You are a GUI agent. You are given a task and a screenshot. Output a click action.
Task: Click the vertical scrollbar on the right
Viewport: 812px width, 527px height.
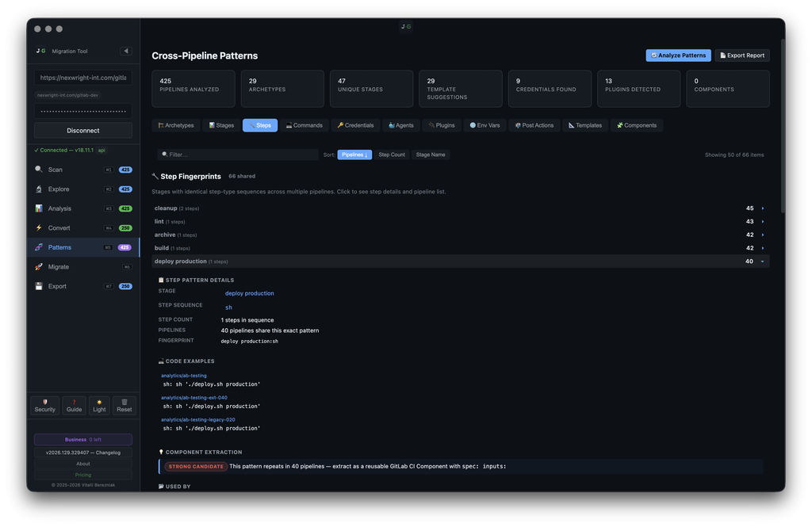pos(783,124)
